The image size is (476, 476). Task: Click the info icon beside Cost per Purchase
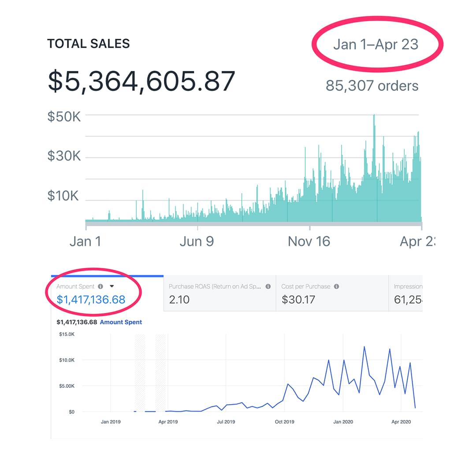336,286
